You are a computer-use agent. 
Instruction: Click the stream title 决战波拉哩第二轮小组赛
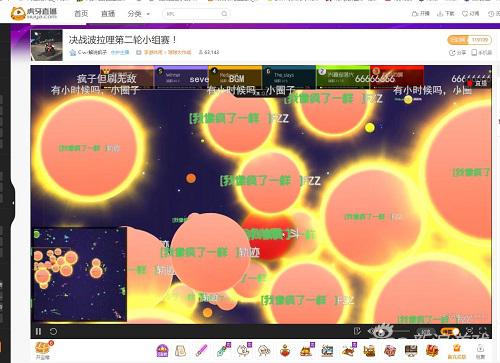pyautogui.click(x=122, y=40)
